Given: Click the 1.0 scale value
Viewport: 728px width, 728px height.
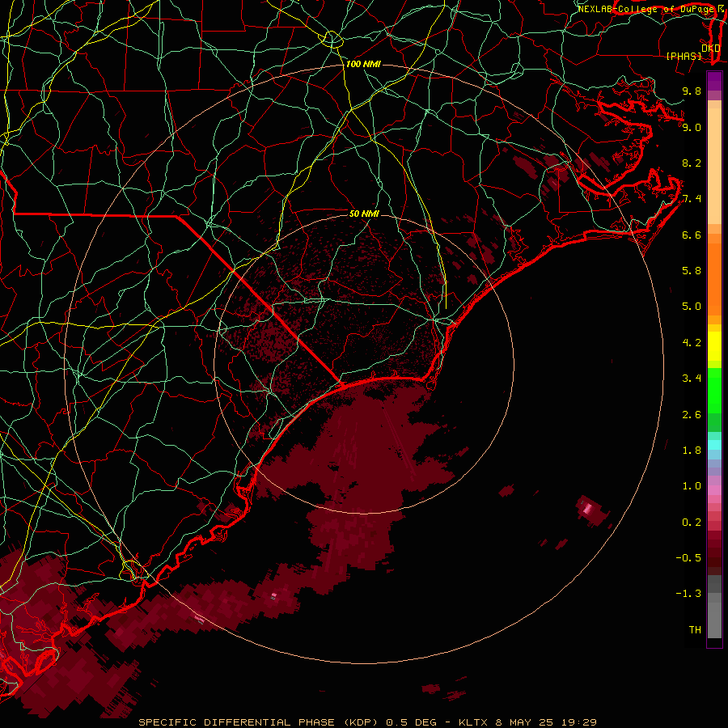Looking at the screenshot, I should click(692, 486).
